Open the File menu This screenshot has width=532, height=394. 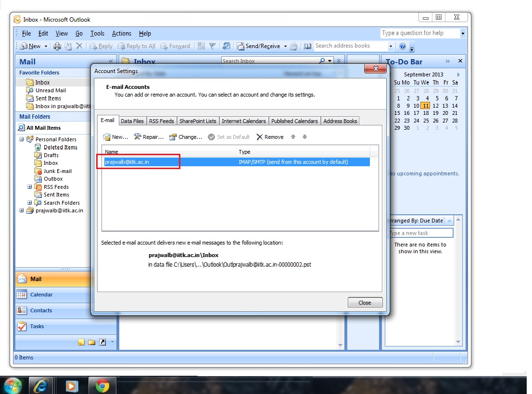pyautogui.click(x=26, y=33)
